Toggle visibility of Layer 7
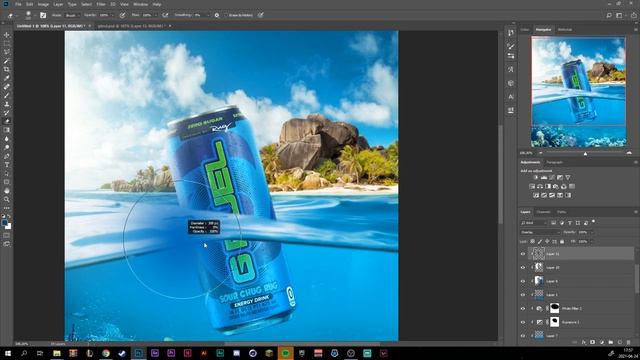 coord(523,336)
